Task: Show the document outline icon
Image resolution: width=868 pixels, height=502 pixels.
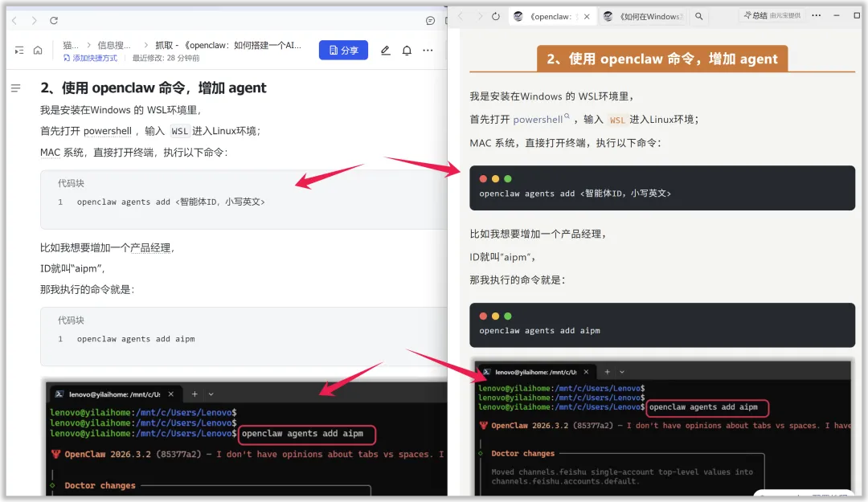Action: click(15, 88)
